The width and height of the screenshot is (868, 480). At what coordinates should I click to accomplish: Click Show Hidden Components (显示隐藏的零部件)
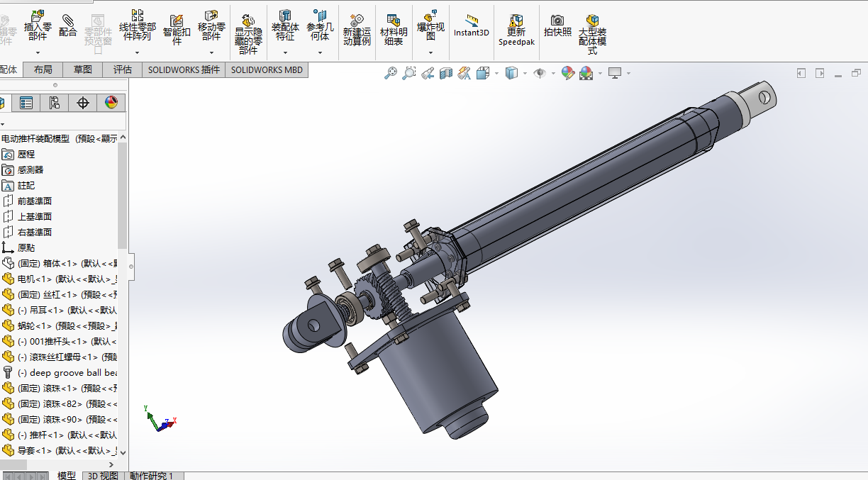248,35
